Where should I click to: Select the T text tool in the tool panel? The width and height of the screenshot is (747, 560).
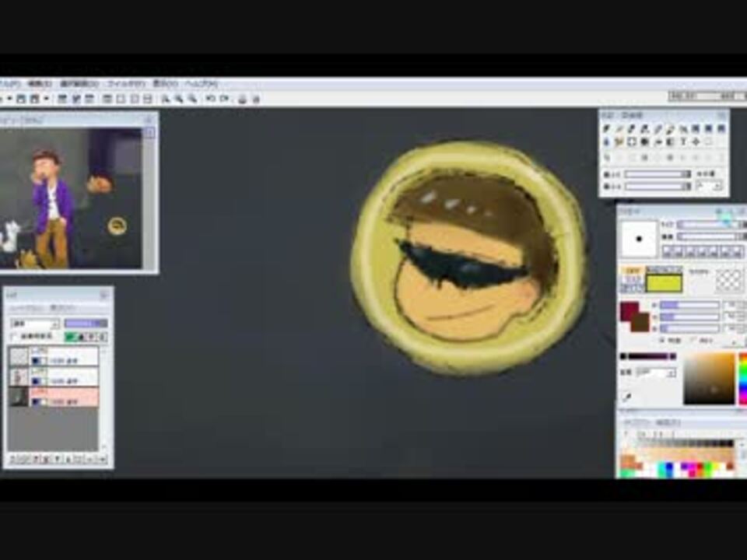click(683, 142)
